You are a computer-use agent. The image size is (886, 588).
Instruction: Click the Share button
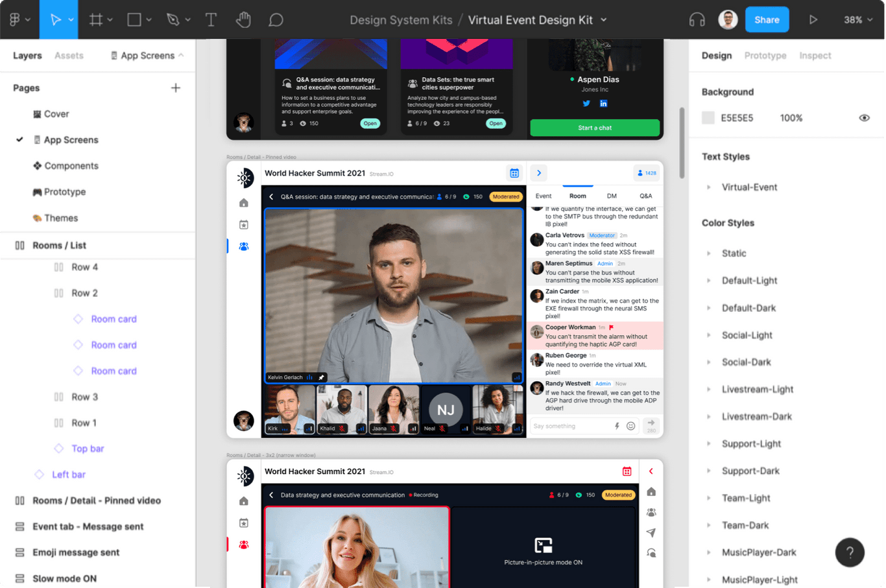(x=767, y=19)
